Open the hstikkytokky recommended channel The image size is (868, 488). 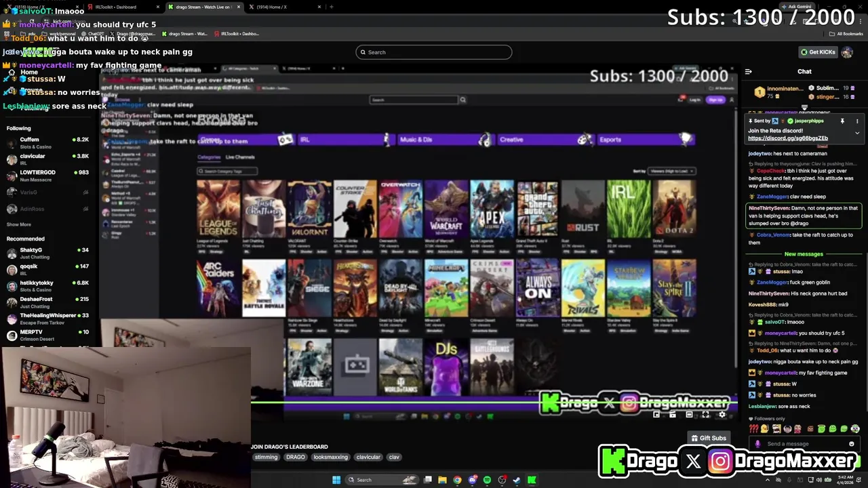pos(47,286)
